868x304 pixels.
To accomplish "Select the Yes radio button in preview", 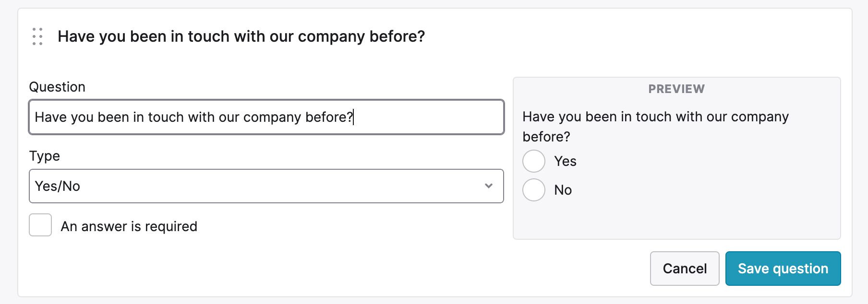I will pos(534,161).
